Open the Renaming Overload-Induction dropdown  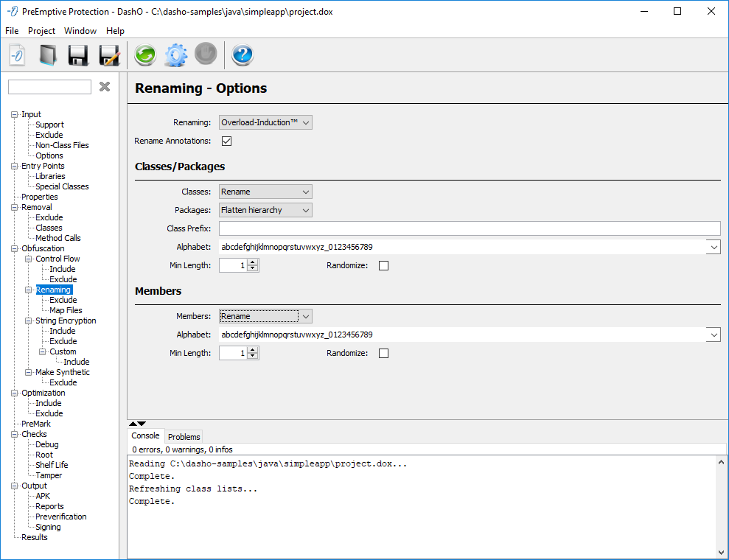(265, 122)
